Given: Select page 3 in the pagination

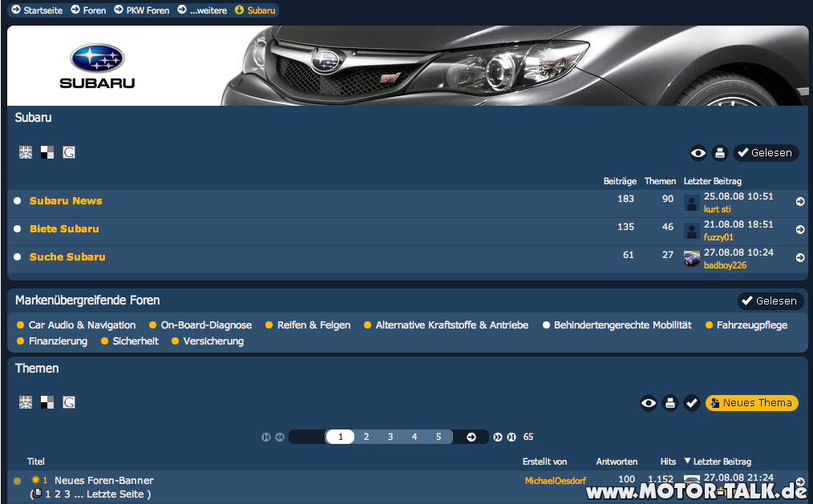Looking at the screenshot, I should 390,437.
